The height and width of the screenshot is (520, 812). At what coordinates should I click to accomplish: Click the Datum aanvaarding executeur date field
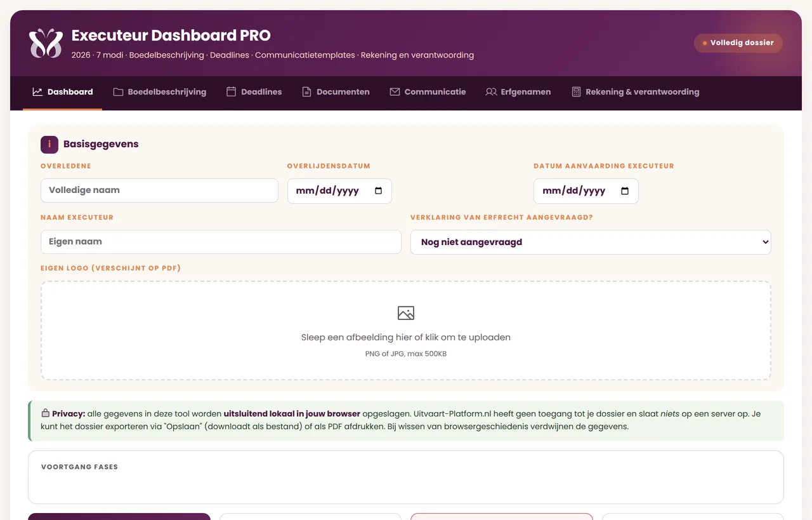(586, 191)
